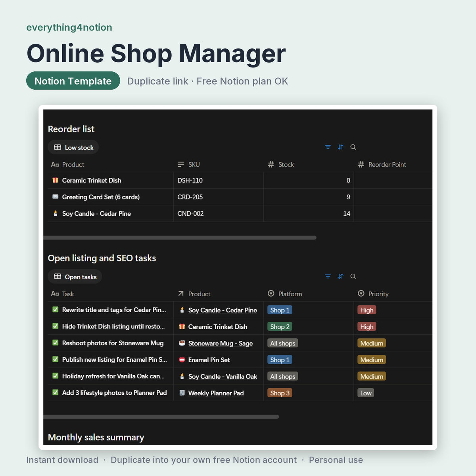The height and width of the screenshot is (476, 476).
Task: Click Shop 1 tag in Enamel Pin row
Action: pyautogui.click(x=280, y=360)
